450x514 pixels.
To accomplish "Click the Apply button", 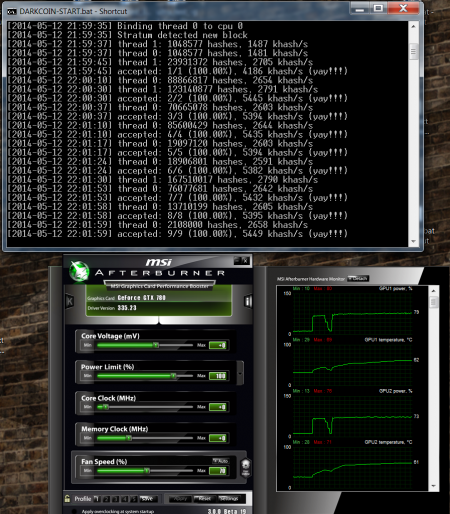I will pyautogui.click(x=180, y=499).
